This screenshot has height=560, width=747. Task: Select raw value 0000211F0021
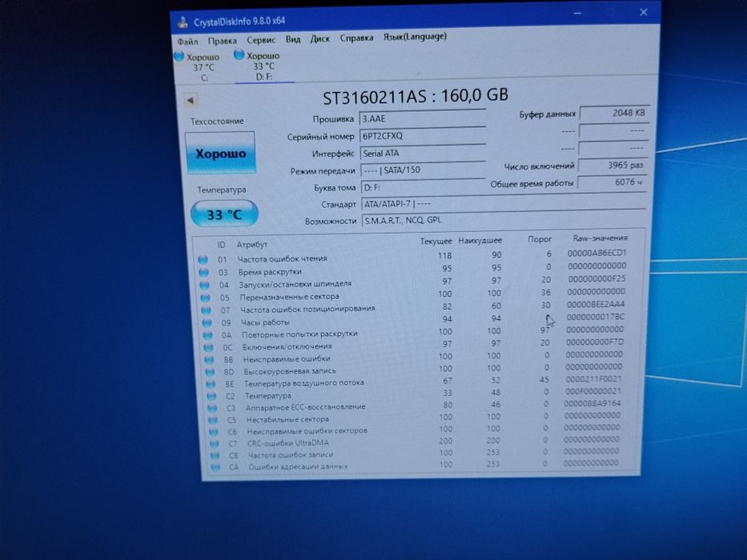(x=593, y=379)
